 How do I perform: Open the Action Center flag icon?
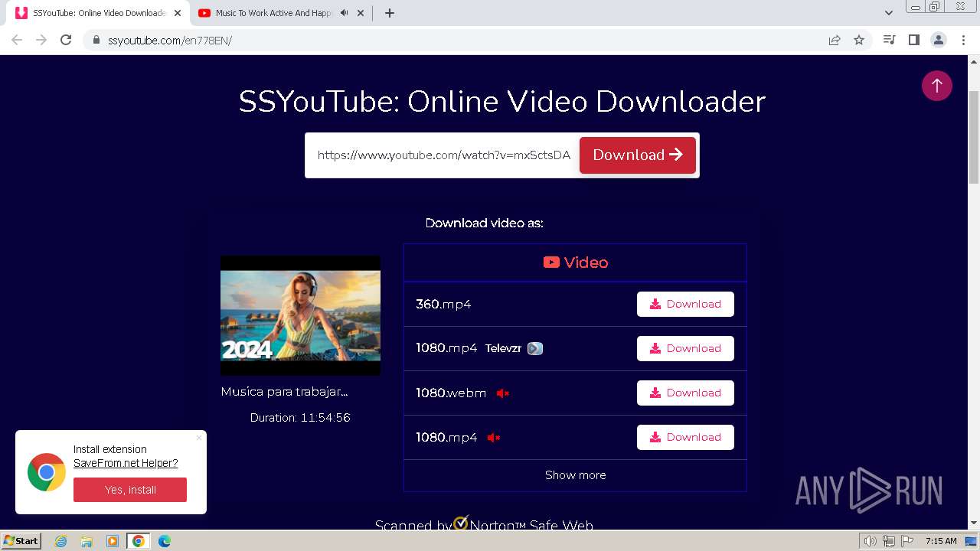[x=906, y=541]
